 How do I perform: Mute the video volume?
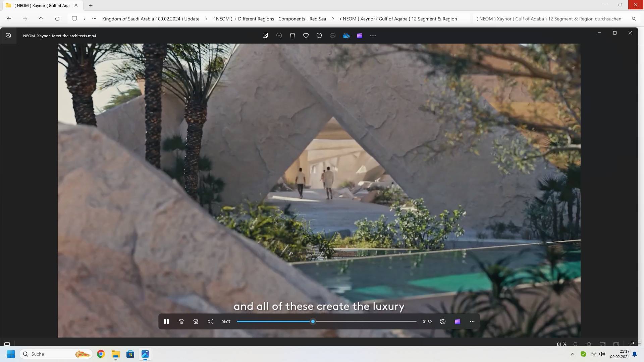tap(211, 321)
